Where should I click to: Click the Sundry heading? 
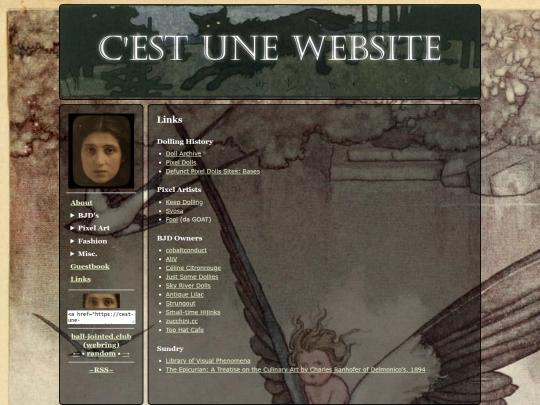[x=170, y=349]
